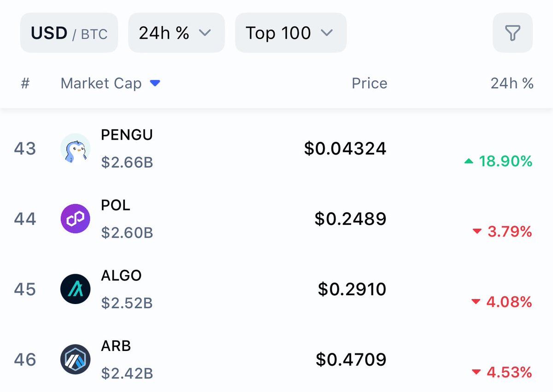Viewport: 553px width, 392px height.
Task: Open the ALGO coin name link
Action: (121, 275)
